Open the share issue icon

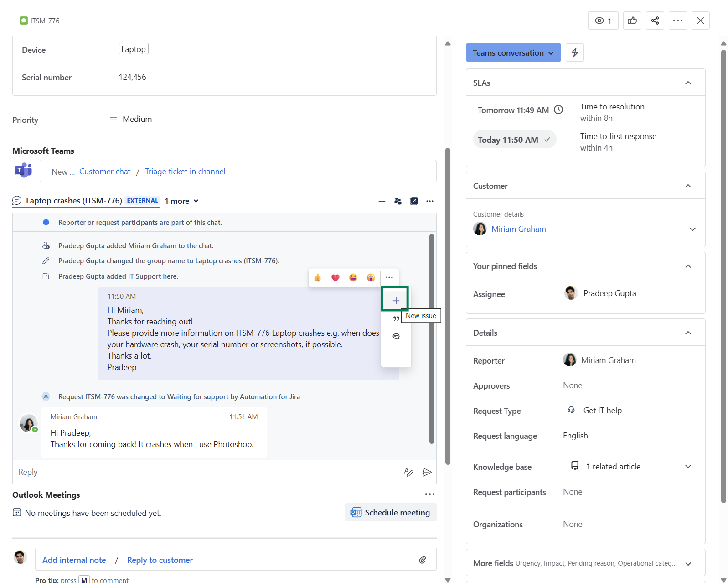655,21
